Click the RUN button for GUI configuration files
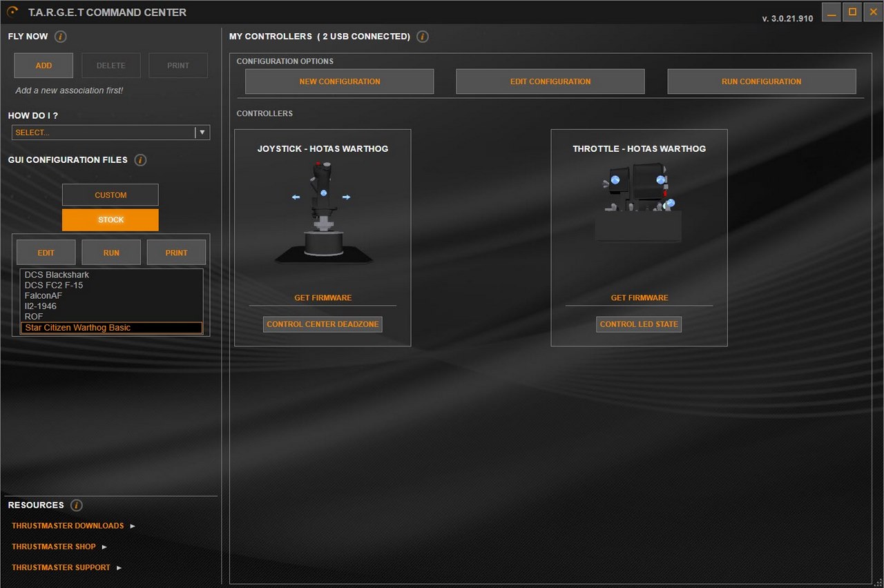Viewport: 884px width, 588px height. (111, 253)
